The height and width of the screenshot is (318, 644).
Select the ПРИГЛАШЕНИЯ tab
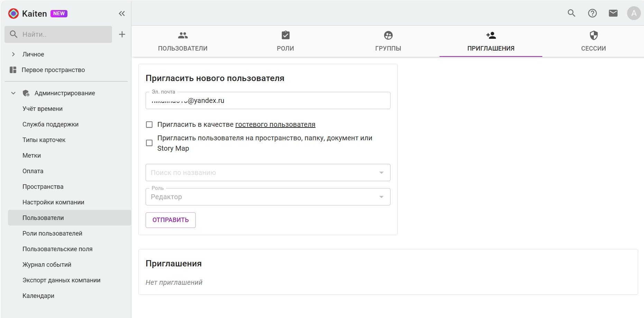(491, 41)
